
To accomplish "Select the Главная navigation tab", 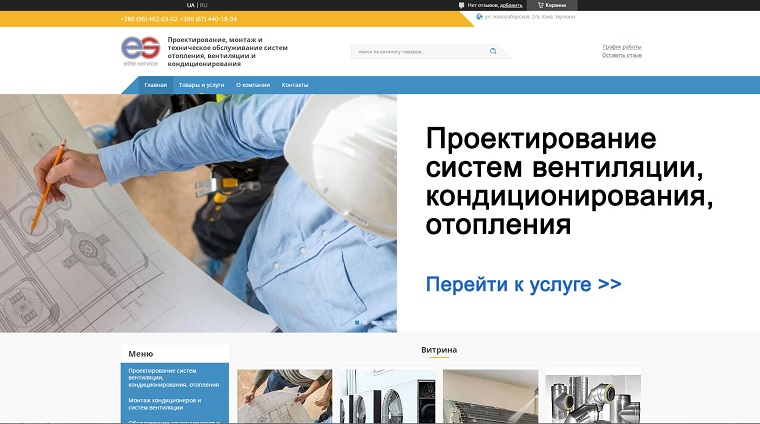I will (156, 85).
